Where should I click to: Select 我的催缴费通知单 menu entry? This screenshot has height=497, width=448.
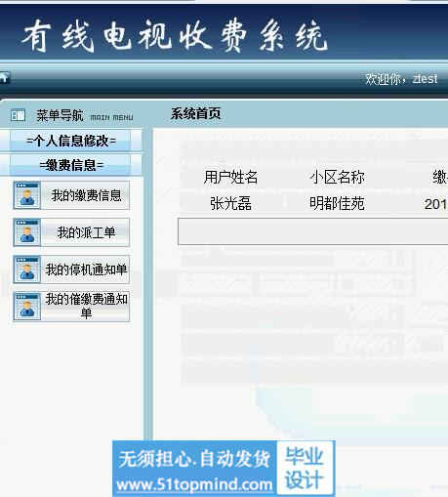[86, 307]
